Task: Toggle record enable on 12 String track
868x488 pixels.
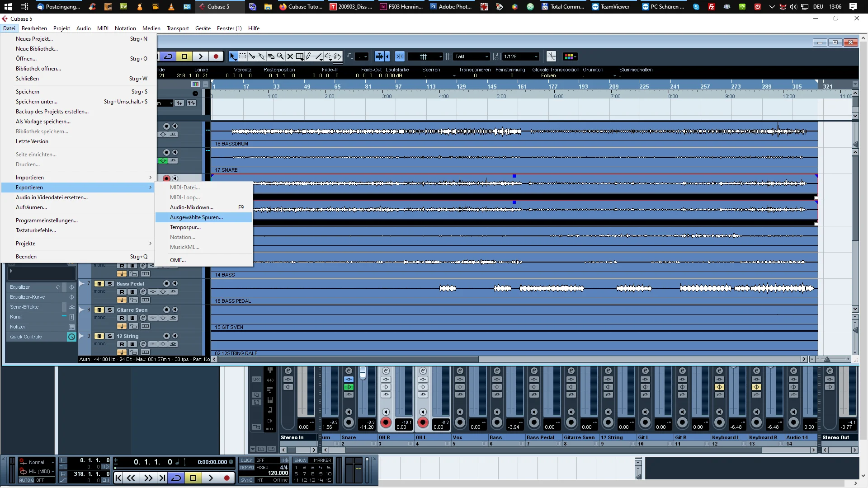Action: click(166, 336)
